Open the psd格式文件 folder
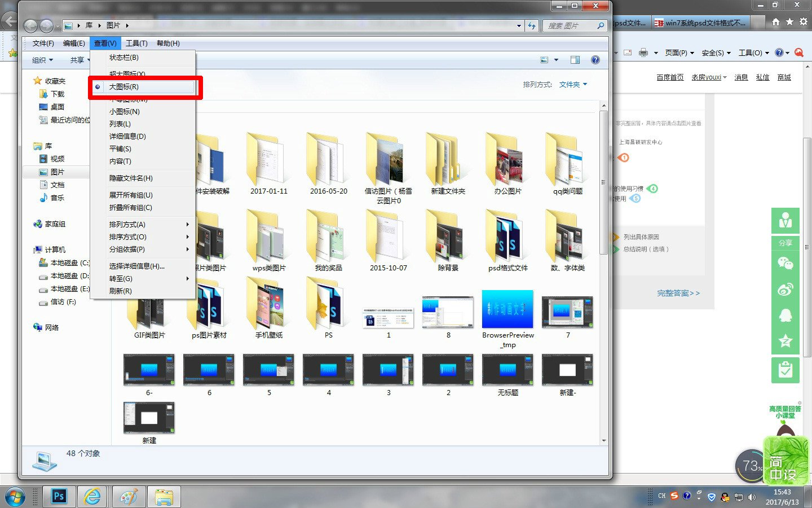The width and height of the screenshot is (812, 508). pos(507,243)
